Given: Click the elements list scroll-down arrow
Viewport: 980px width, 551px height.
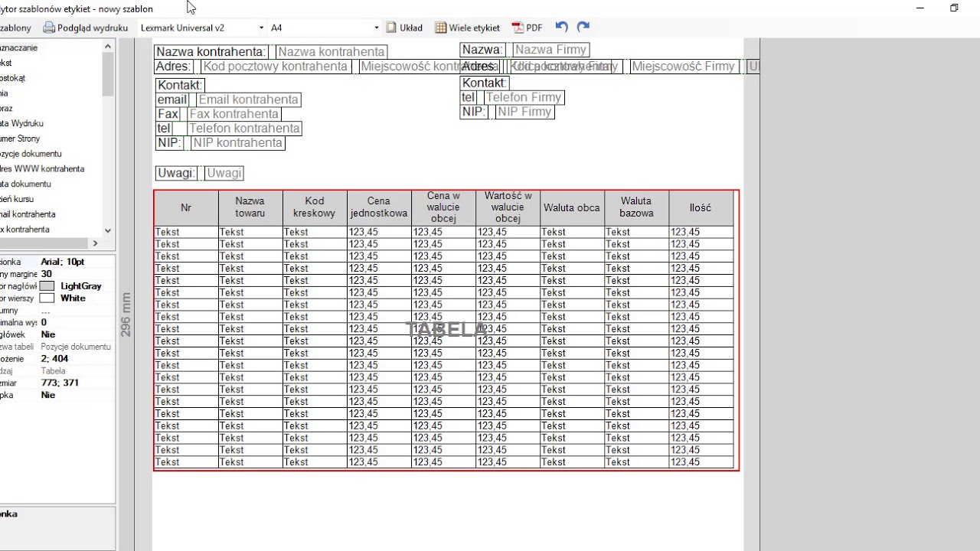Looking at the screenshot, I should pyautogui.click(x=108, y=230).
